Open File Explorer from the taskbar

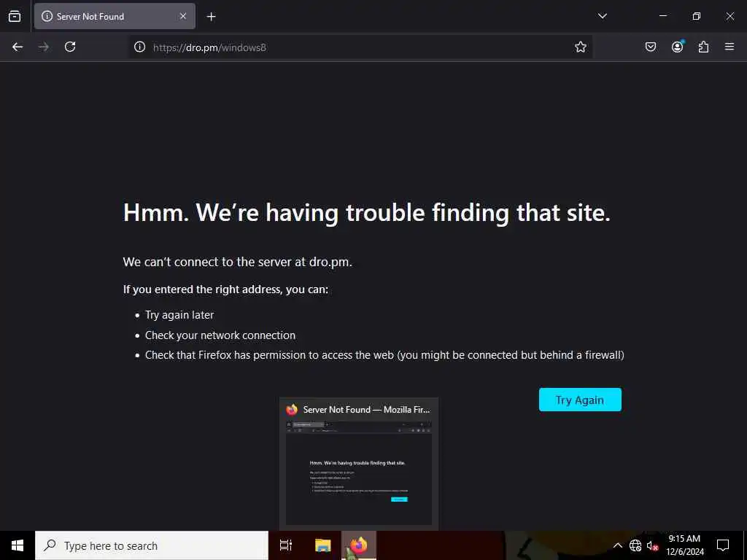point(323,545)
